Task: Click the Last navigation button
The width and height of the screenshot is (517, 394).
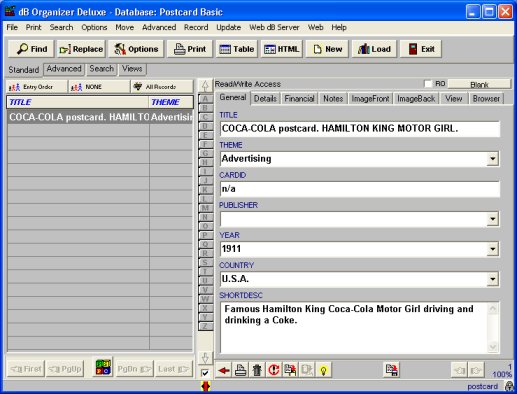Action: (x=174, y=369)
